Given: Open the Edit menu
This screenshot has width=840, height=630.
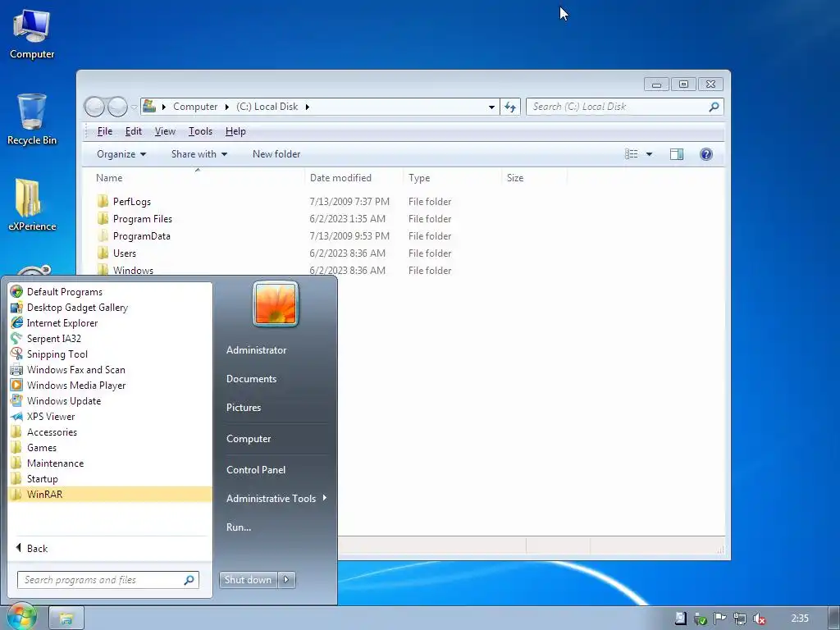Looking at the screenshot, I should (134, 131).
